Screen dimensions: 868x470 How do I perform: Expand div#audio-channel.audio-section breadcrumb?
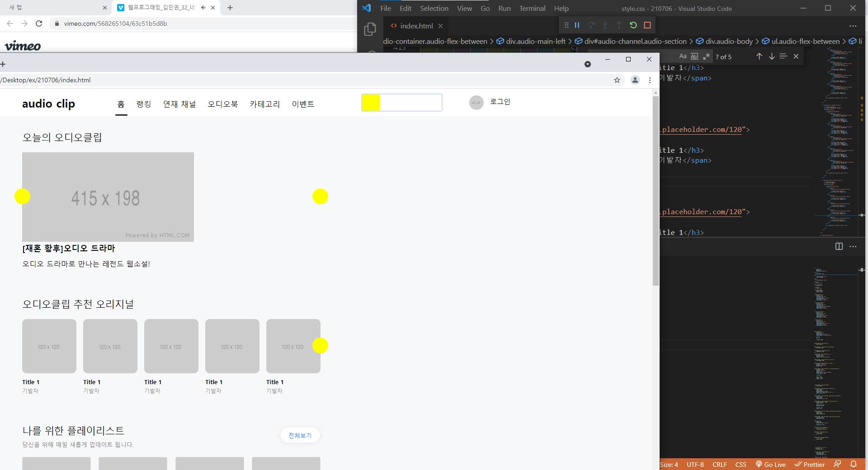[x=631, y=41]
